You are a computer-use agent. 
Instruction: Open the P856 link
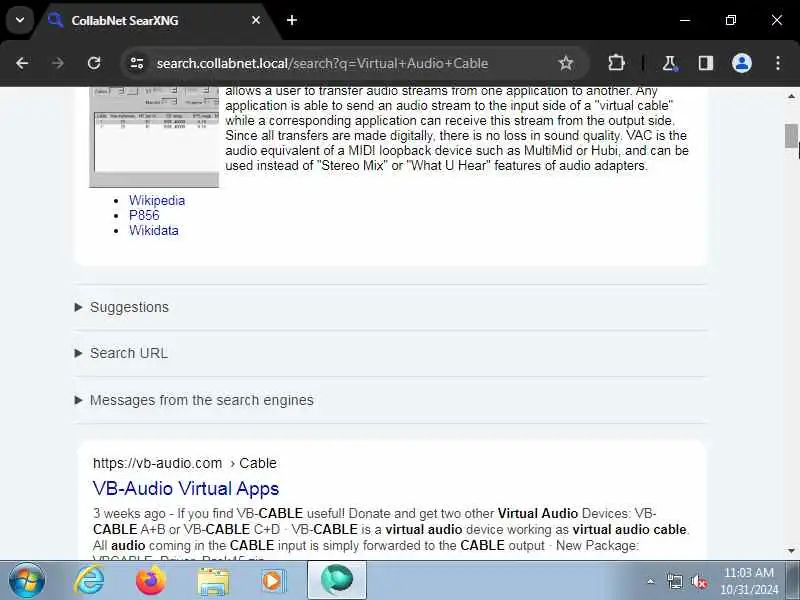pyautogui.click(x=144, y=215)
